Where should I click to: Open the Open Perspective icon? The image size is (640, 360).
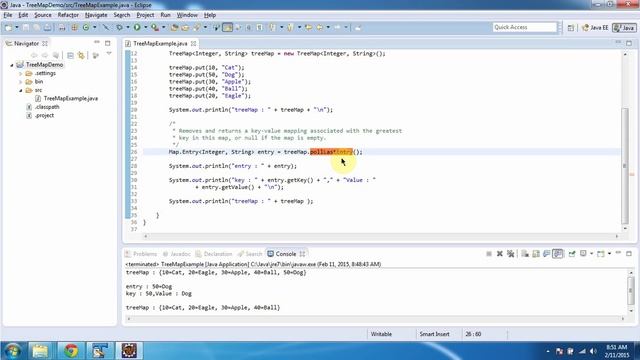(x=571, y=27)
